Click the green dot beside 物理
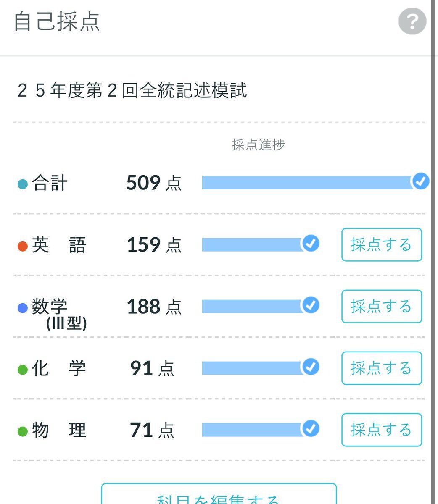Screen dimensions: 438x504 pyautogui.click(x=23, y=432)
